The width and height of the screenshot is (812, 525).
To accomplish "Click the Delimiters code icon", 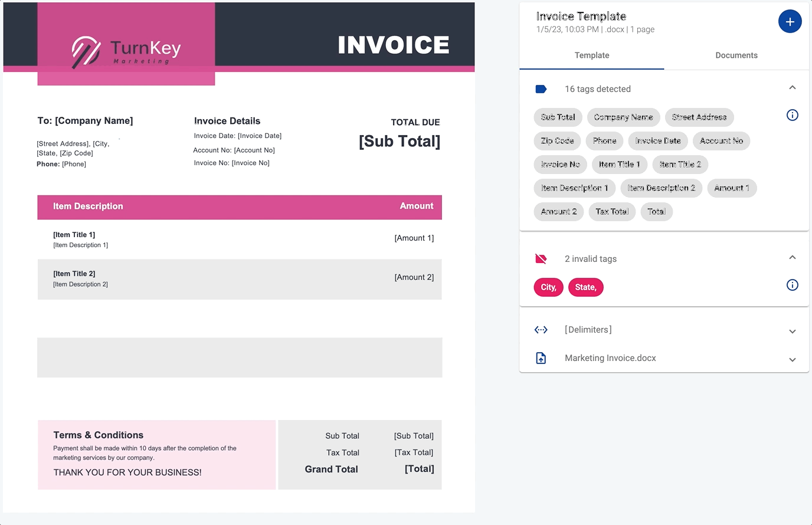I will pos(541,330).
